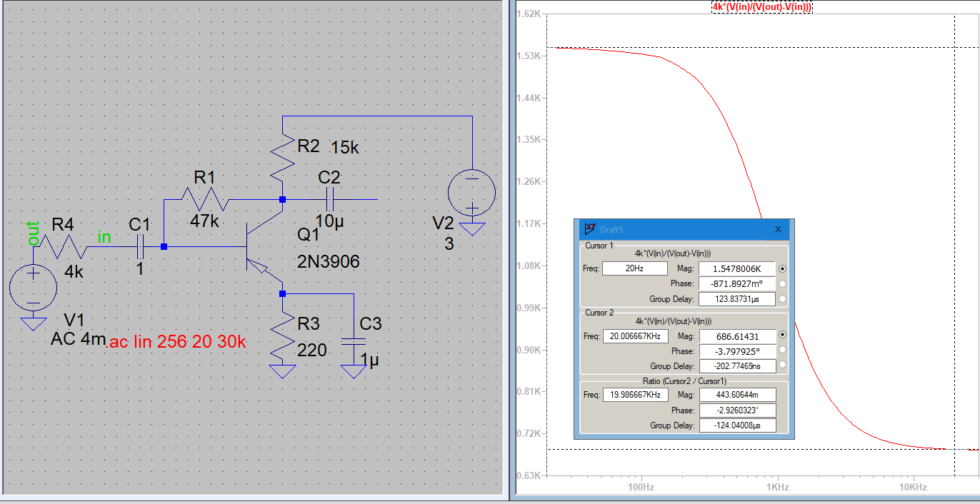Click the Cursor 2 Mag value field
Image resolution: width=980 pixels, height=504 pixels.
tap(736, 336)
